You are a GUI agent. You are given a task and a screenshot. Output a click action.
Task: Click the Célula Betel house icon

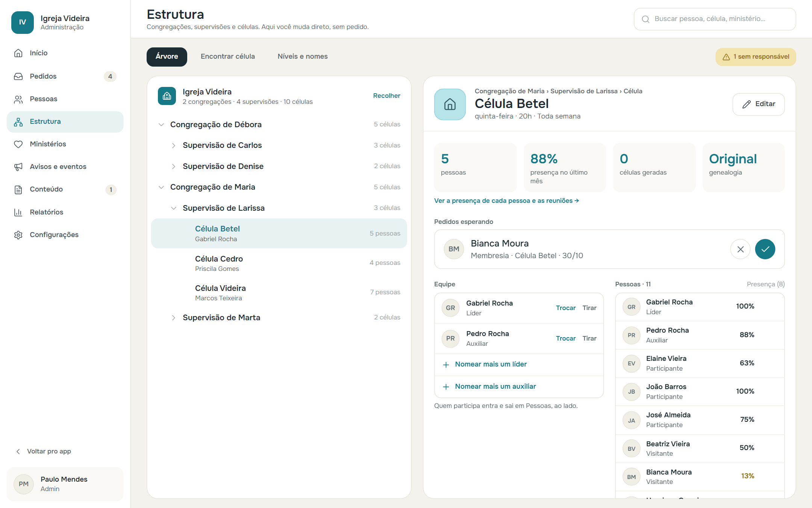[450, 104]
